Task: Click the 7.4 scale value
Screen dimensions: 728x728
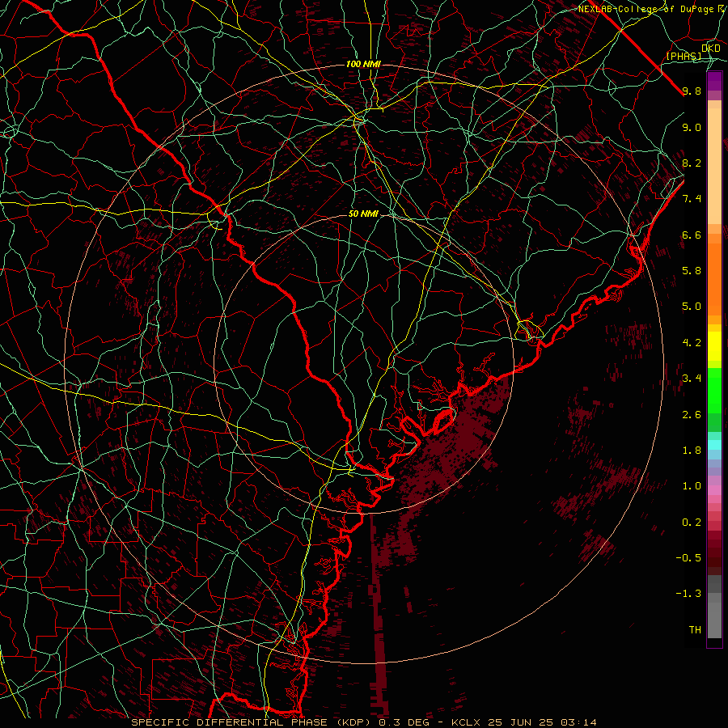Action: tap(692, 199)
